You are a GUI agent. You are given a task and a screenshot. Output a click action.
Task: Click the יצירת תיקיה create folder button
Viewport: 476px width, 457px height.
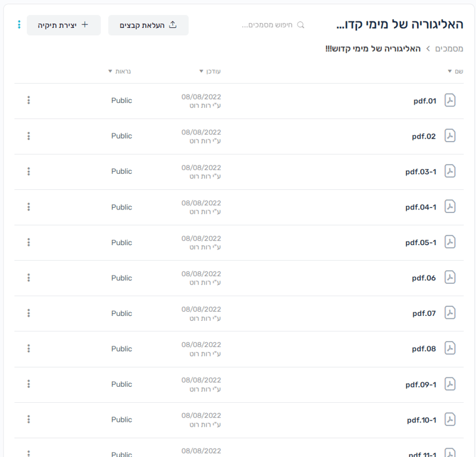(64, 25)
